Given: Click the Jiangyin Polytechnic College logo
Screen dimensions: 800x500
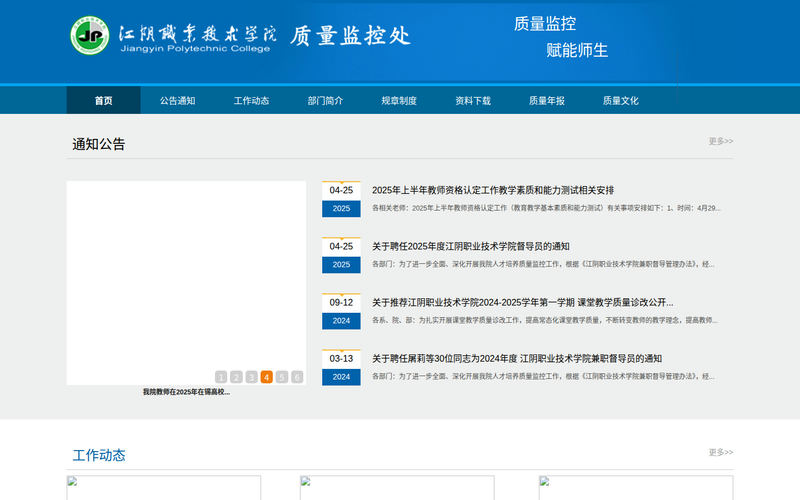Looking at the screenshot, I should click(172, 36).
